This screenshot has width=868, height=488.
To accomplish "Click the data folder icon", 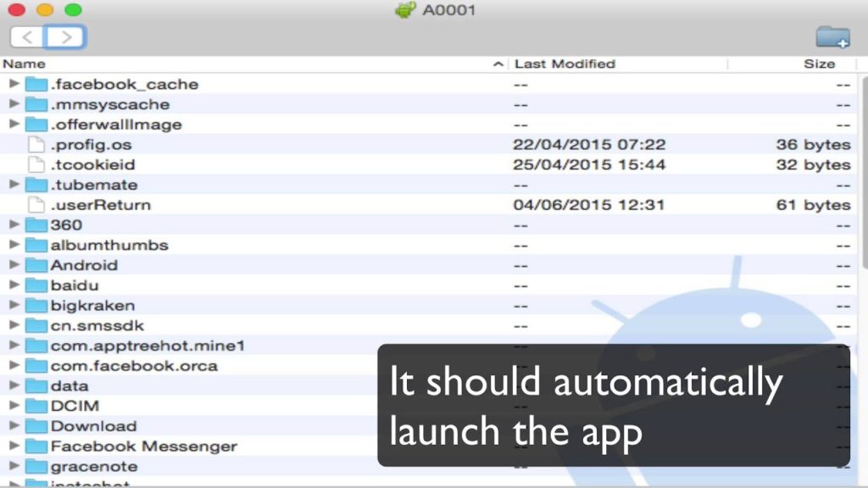I will click(36, 385).
